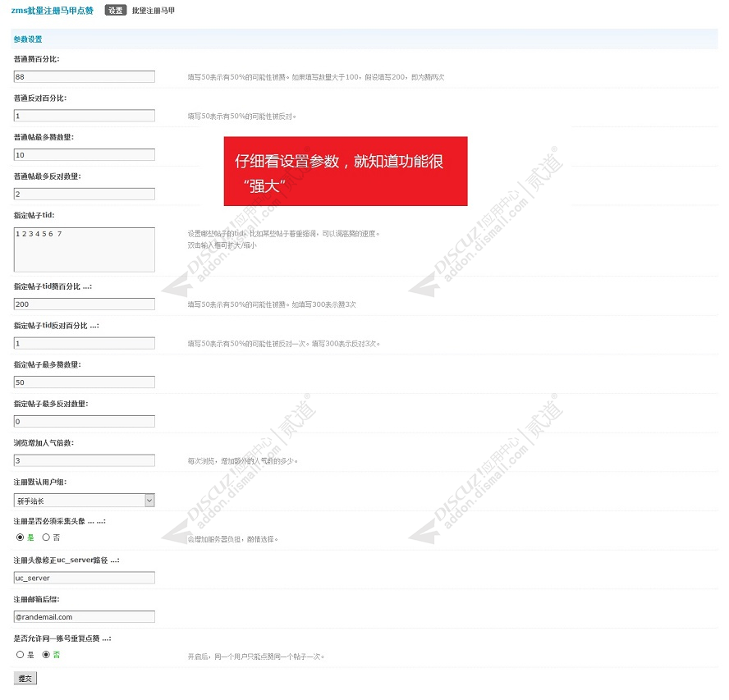Click the zms批量注册马甲点赞 title
This screenshot has height=700, width=729.
tap(52, 10)
